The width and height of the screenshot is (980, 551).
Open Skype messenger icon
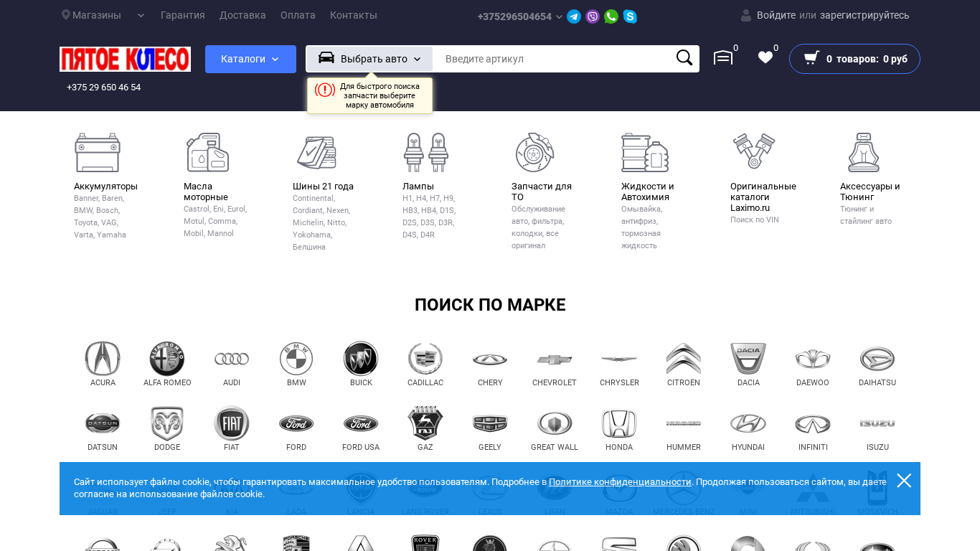tap(630, 17)
